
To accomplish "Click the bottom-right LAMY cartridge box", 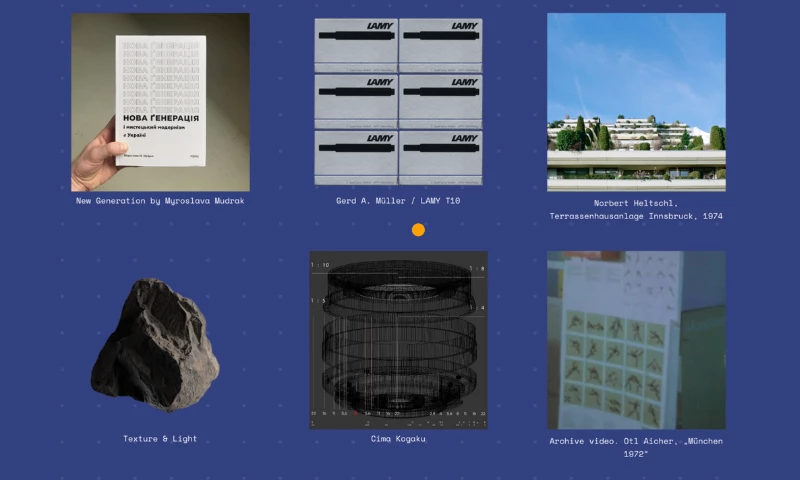I will pyautogui.click(x=441, y=157).
